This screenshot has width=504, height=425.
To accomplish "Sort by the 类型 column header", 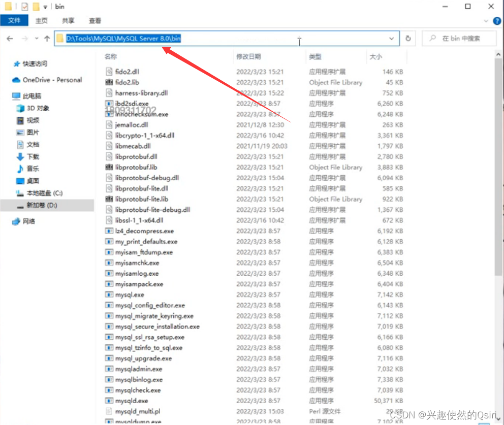I will tap(315, 56).
